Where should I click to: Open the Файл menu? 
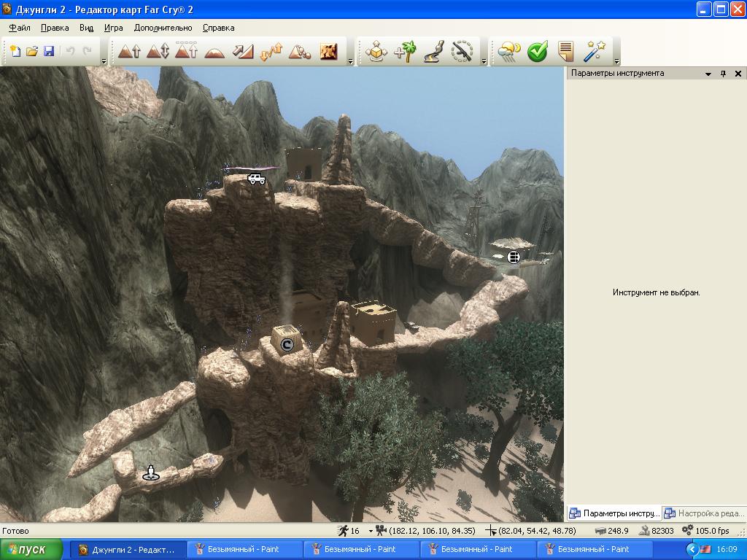click(20, 28)
